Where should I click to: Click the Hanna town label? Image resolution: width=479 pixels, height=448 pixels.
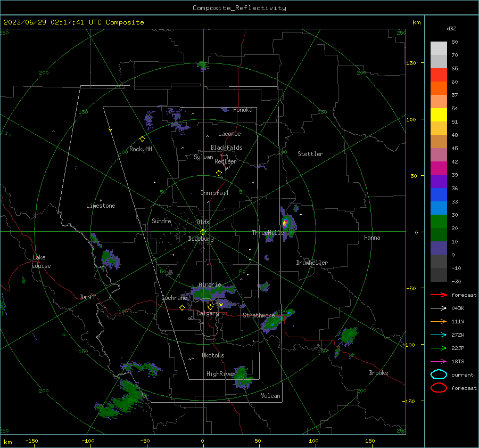[372, 238]
